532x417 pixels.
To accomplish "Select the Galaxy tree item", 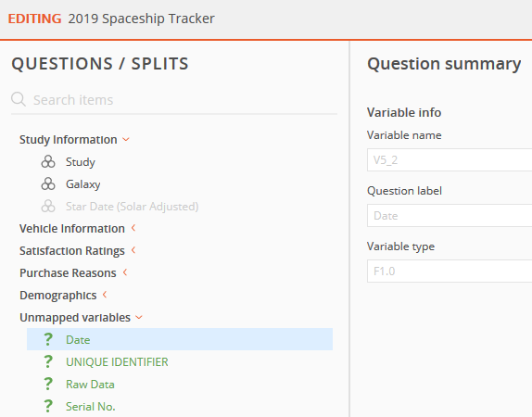I will click(x=83, y=184).
